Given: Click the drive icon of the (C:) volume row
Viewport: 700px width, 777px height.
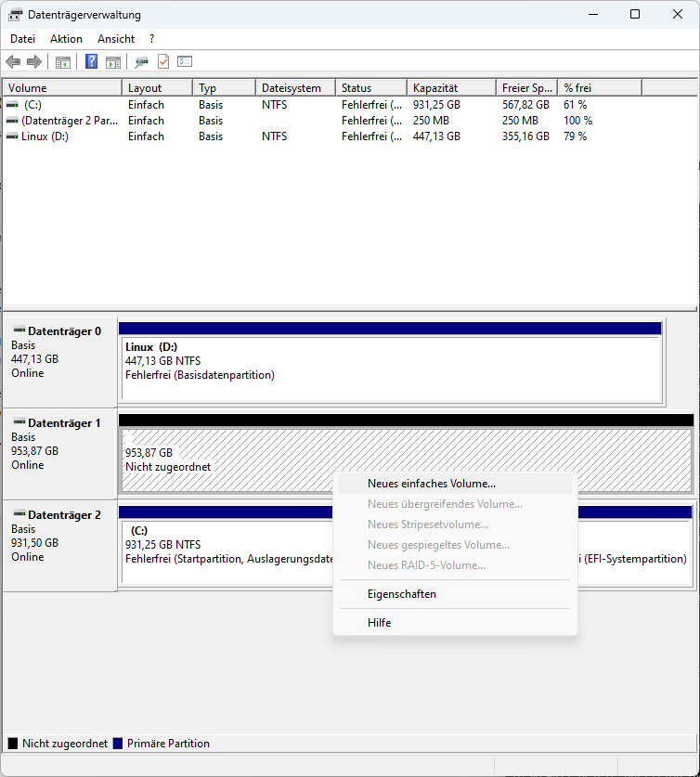Looking at the screenshot, I should point(12,105).
